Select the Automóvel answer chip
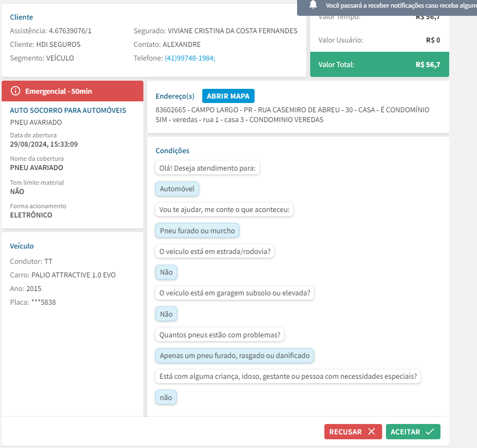 point(177,189)
